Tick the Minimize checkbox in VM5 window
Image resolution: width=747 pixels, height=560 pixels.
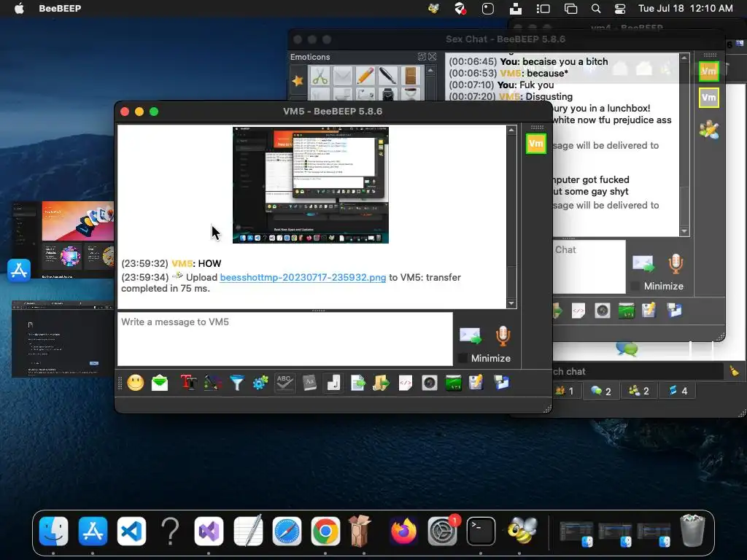[x=462, y=358]
